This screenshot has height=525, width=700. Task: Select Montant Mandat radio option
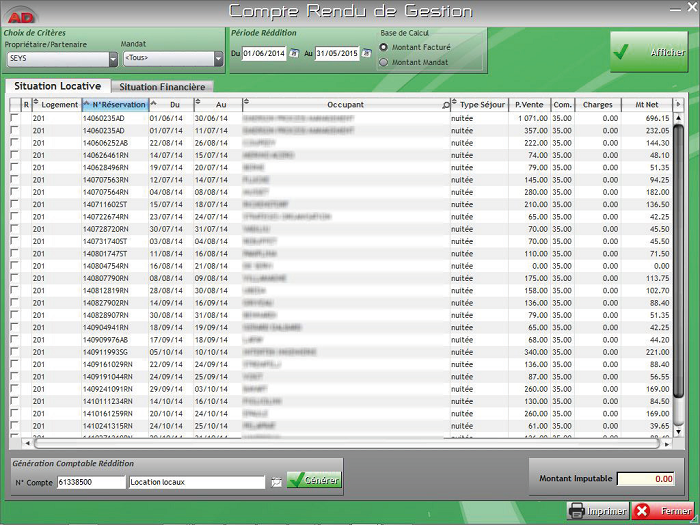coord(384,62)
